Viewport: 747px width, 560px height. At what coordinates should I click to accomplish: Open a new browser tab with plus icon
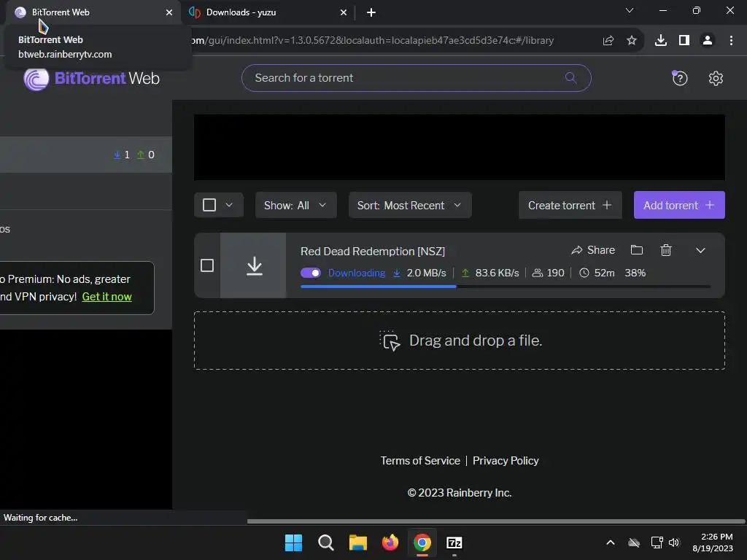click(x=371, y=12)
